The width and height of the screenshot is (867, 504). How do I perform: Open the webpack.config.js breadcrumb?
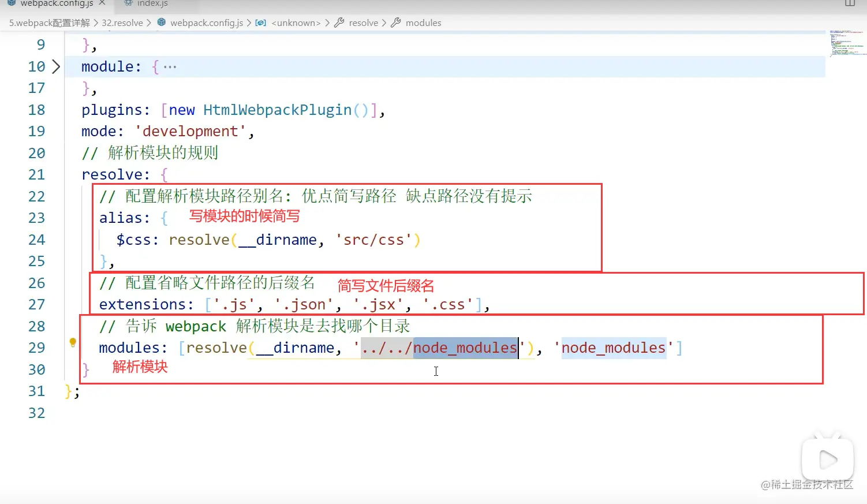pyautogui.click(x=207, y=23)
